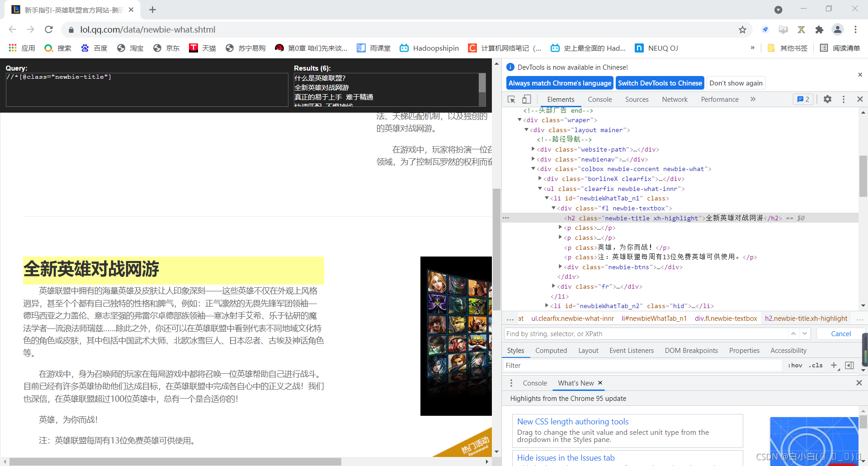Open the 其他书签 folder
This screenshot has height=466, width=868.
(787, 48)
